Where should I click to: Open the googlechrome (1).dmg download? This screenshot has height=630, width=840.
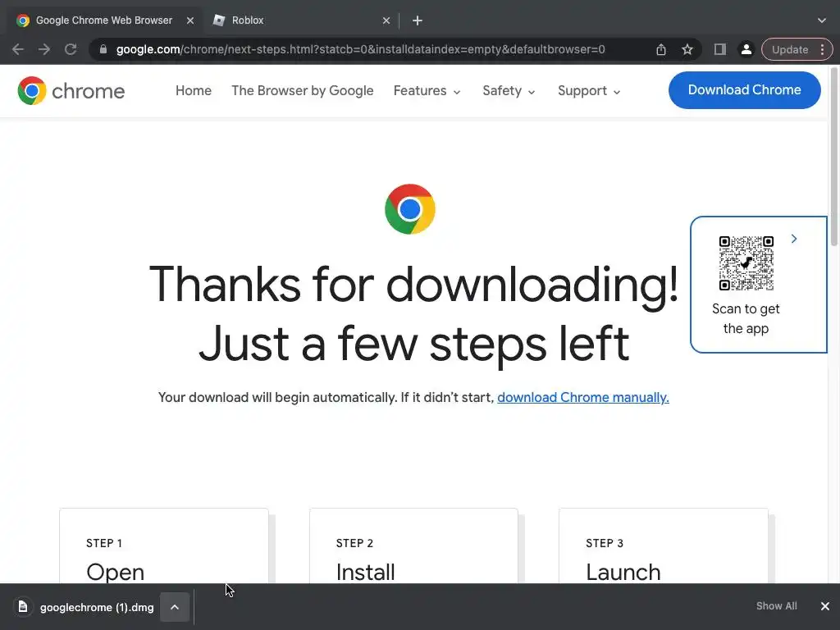click(x=97, y=607)
